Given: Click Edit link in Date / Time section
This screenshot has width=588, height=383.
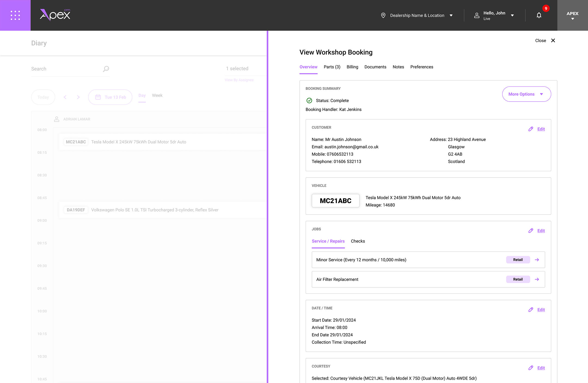Looking at the screenshot, I should click(541, 310).
